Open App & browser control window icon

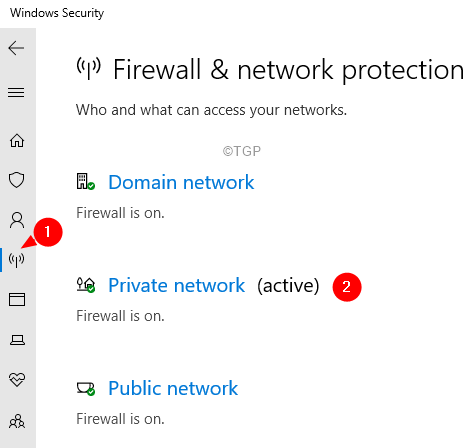[17, 299]
